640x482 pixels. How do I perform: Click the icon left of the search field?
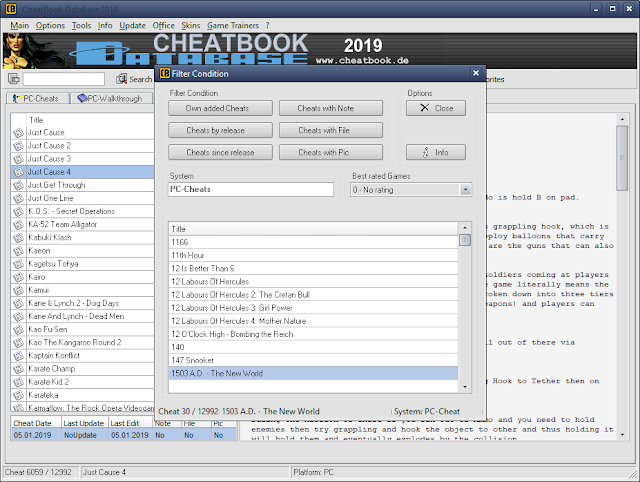(x=13, y=78)
